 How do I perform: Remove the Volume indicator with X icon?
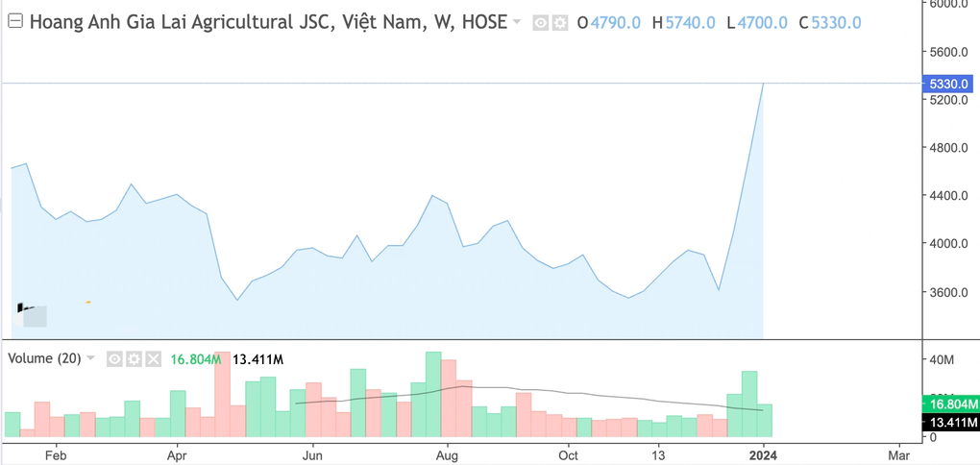(x=153, y=358)
